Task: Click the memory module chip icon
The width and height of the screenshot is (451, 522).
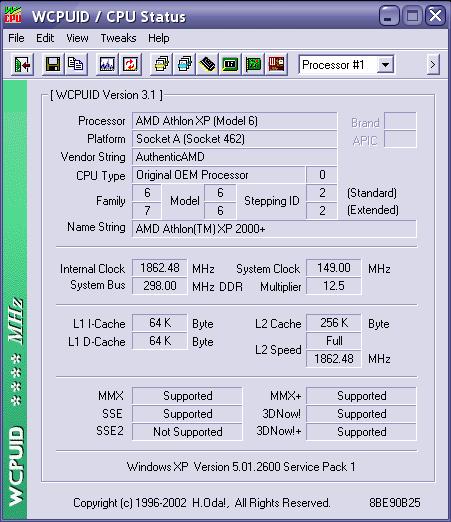Action: point(207,64)
